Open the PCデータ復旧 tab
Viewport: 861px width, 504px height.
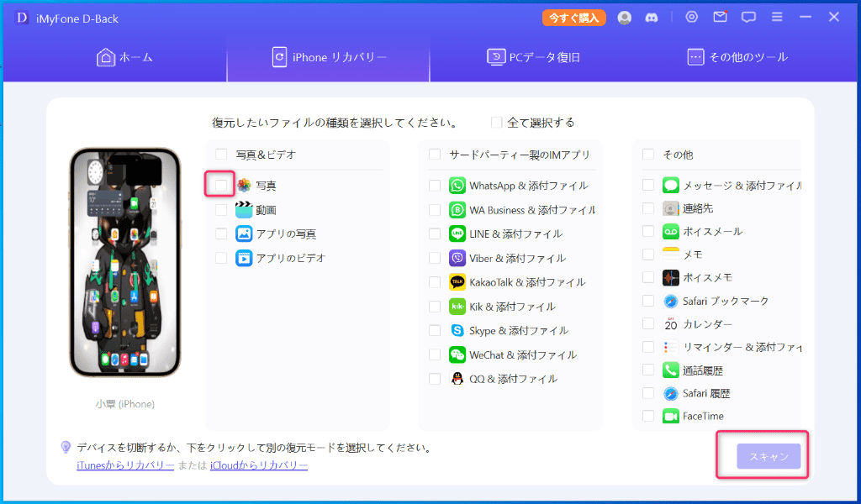(533, 57)
